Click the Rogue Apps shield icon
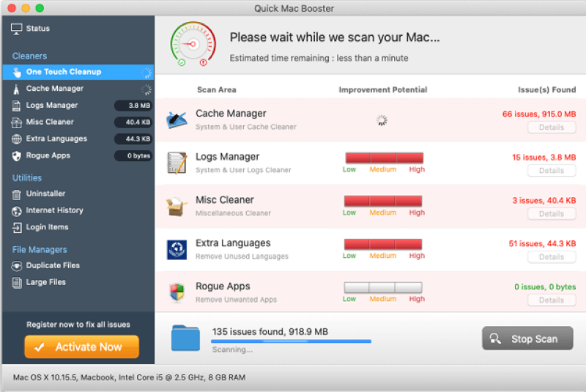586x392 pixels. (176, 292)
